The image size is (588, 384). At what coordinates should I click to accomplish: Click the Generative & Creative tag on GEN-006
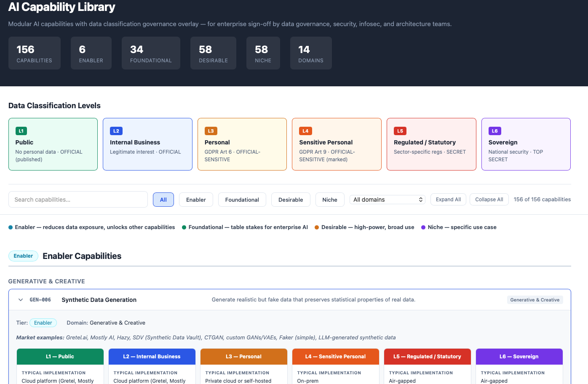click(535, 299)
